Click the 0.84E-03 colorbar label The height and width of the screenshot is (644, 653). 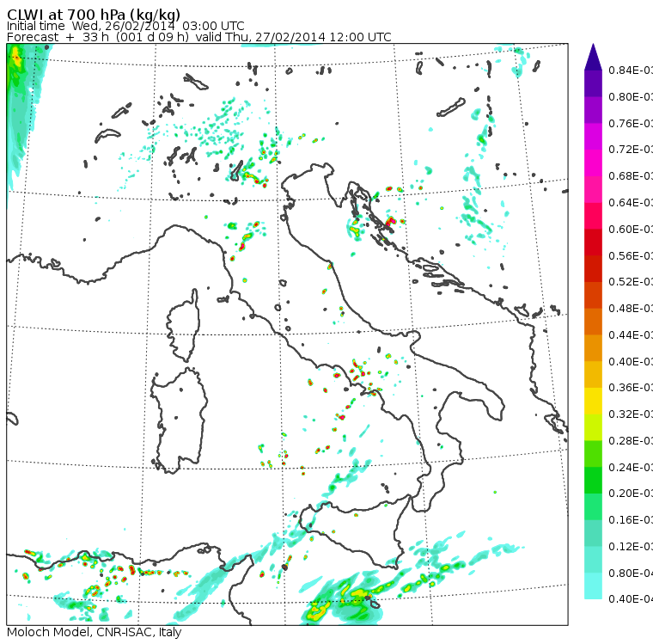coord(631,70)
